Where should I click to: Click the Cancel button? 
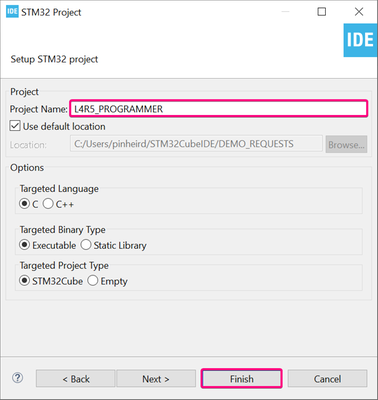[327, 379]
